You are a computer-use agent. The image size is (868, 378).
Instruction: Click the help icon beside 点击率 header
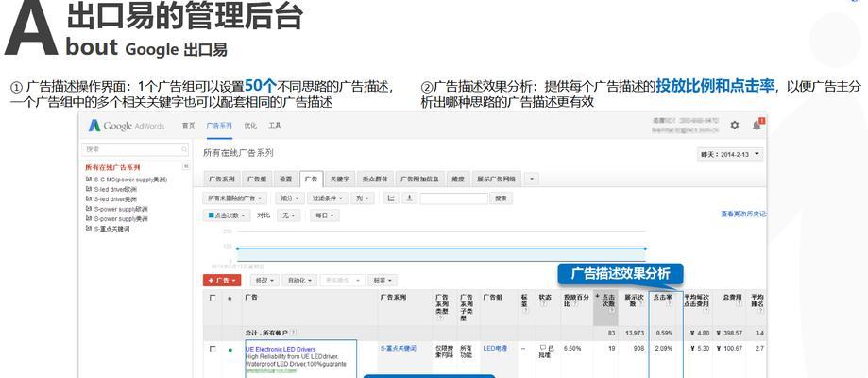tap(669, 303)
